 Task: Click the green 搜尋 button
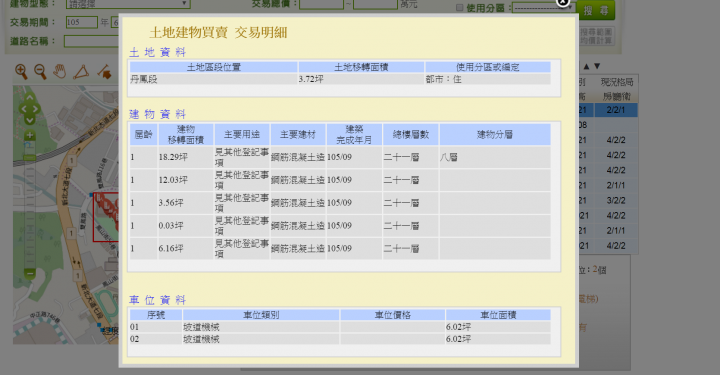point(596,10)
